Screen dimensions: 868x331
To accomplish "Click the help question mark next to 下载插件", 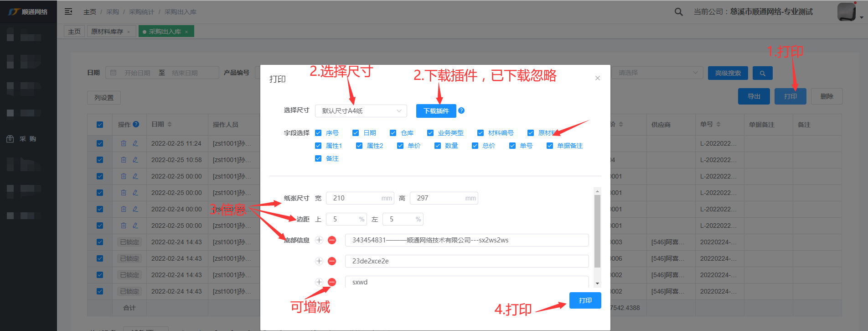I will click(461, 110).
